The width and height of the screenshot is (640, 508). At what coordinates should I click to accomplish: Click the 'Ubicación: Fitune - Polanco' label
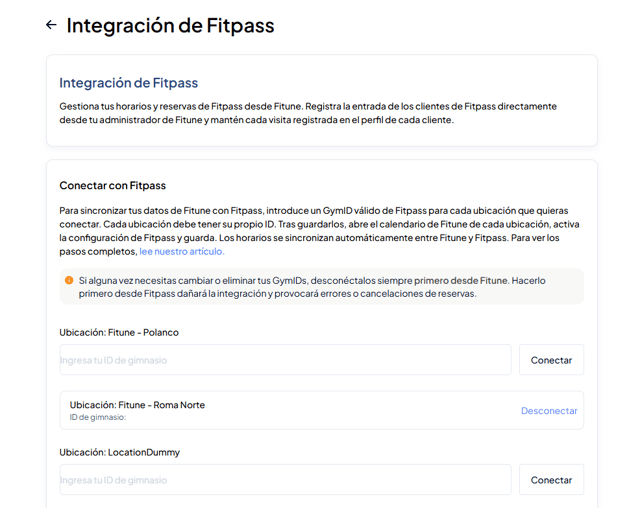(119, 333)
